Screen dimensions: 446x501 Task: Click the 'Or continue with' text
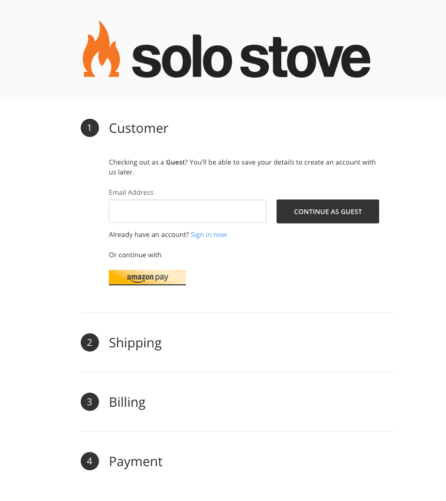pyautogui.click(x=135, y=255)
